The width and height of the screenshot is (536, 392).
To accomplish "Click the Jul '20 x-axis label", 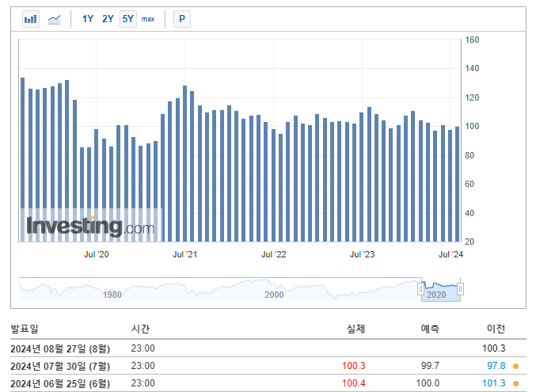I will point(97,254).
